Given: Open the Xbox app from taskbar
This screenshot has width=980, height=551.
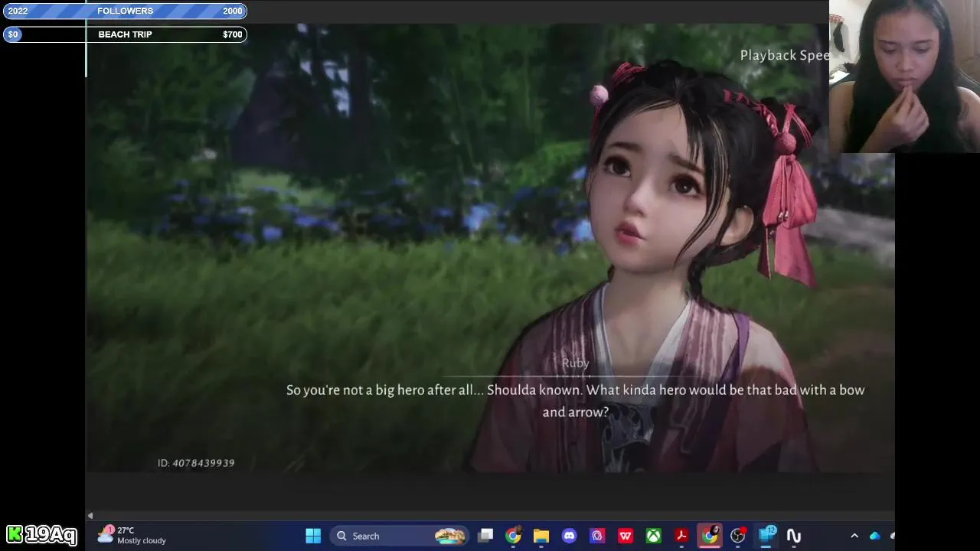Looking at the screenshot, I should click(x=653, y=536).
